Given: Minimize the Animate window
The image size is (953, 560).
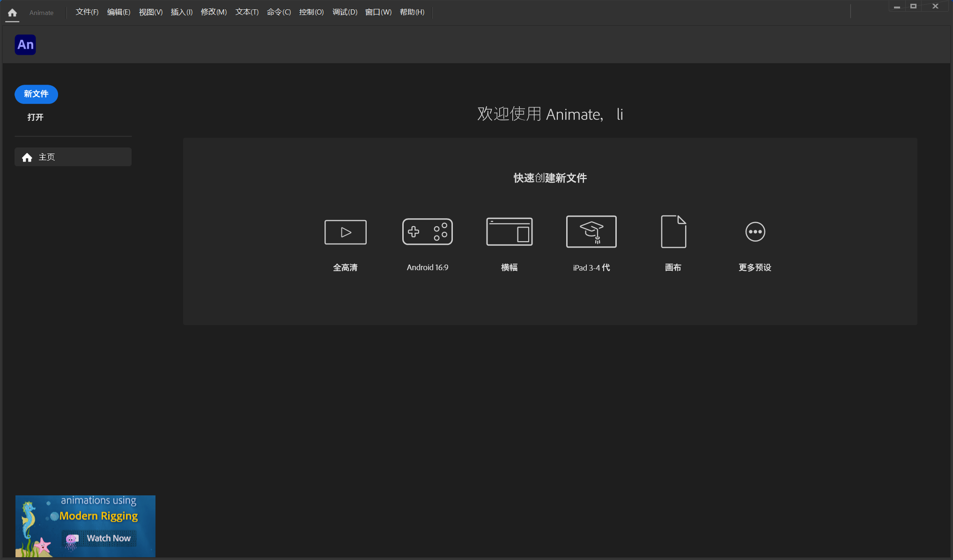Looking at the screenshot, I should point(897,7).
